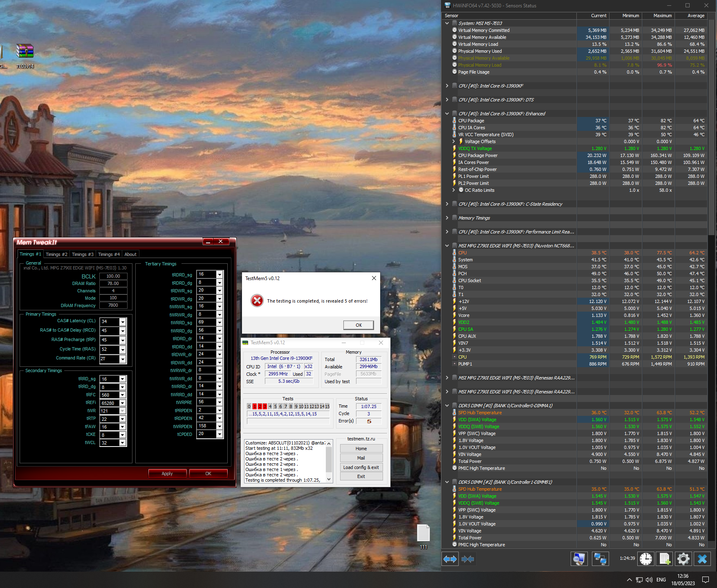Click the HWiNFO64 title bar app icon
The width and height of the screenshot is (717, 588).
point(448,5)
